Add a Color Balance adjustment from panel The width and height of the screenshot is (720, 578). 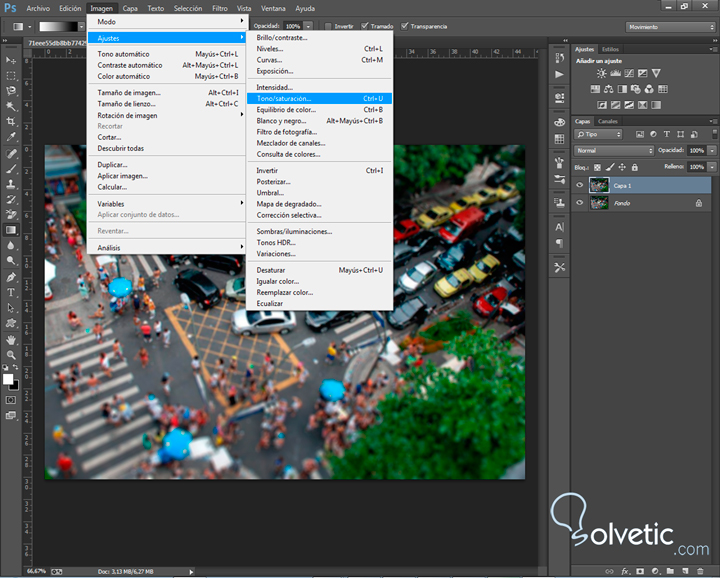pyautogui.click(x=608, y=89)
